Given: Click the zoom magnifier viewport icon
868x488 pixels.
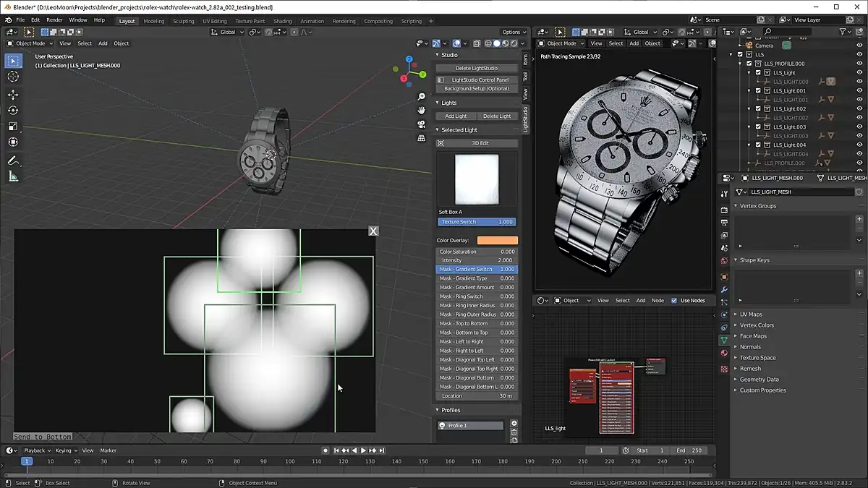Looking at the screenshot, I should point(422,97).
